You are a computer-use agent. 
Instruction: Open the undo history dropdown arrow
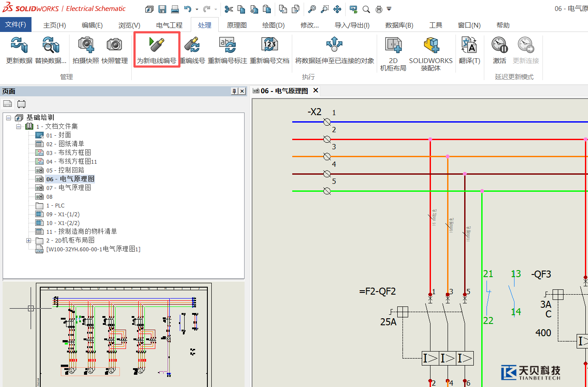(197, 9)
